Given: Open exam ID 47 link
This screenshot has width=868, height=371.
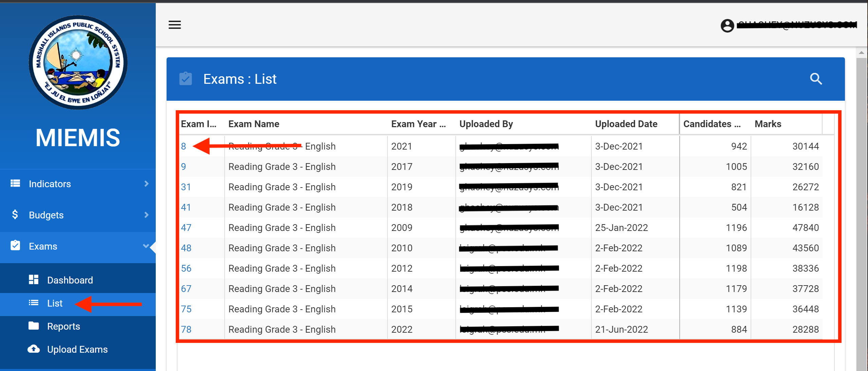Looking at the screenshot, I should 186,228.
